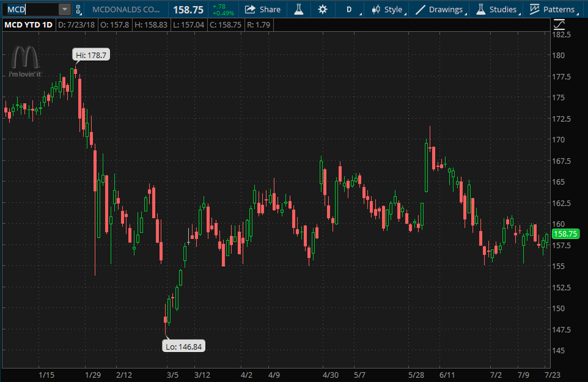Click the chain link symbol-linking icon

point(78,9)
